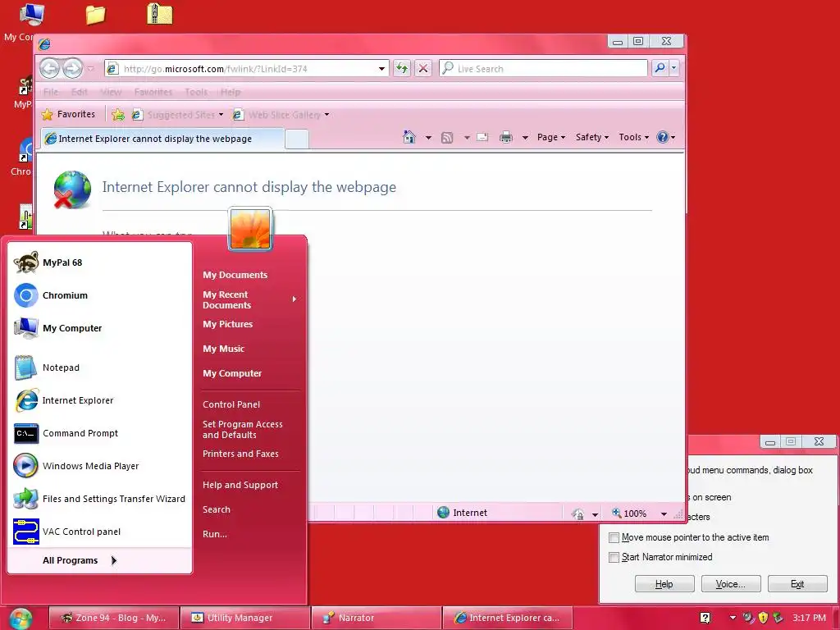Click the RSS feeds icon
Image resolution: width=840 pixels, height=630 pixels.
[447, 138]
